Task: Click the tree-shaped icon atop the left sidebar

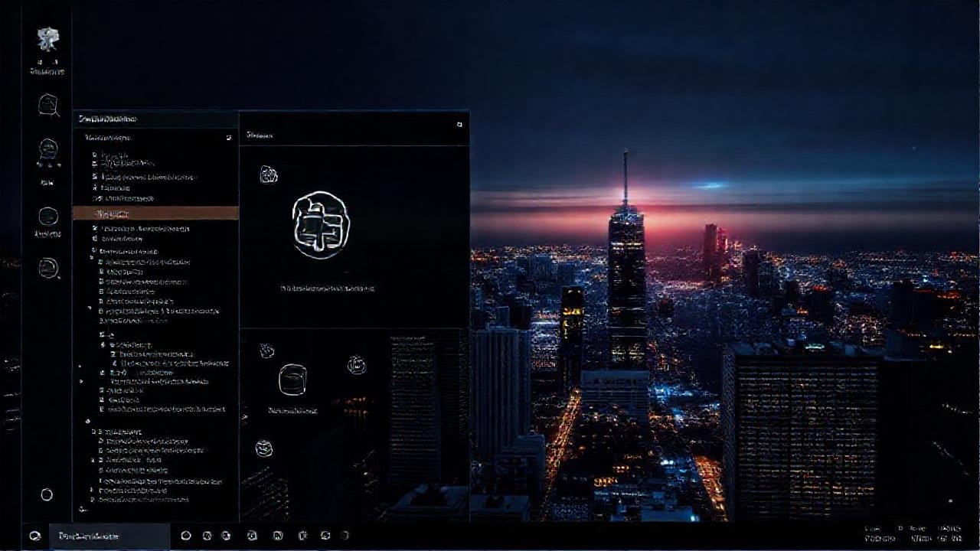Action: coord(47,40)
